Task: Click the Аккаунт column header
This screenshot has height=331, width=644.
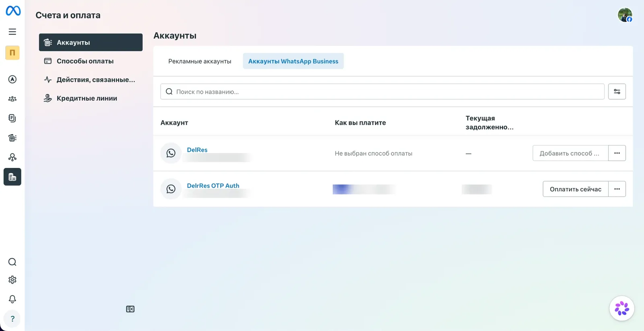Action: click(x=174, y=123)
